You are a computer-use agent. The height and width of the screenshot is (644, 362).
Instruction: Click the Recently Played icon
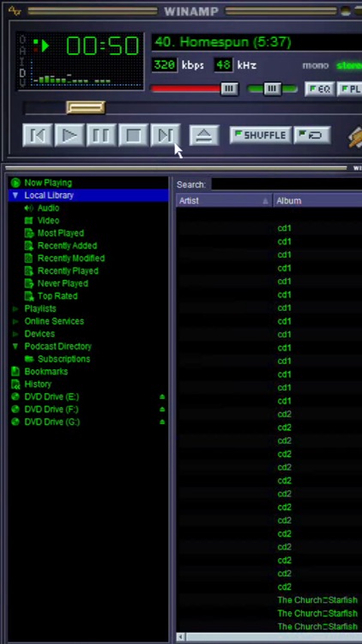coord(28,271)
